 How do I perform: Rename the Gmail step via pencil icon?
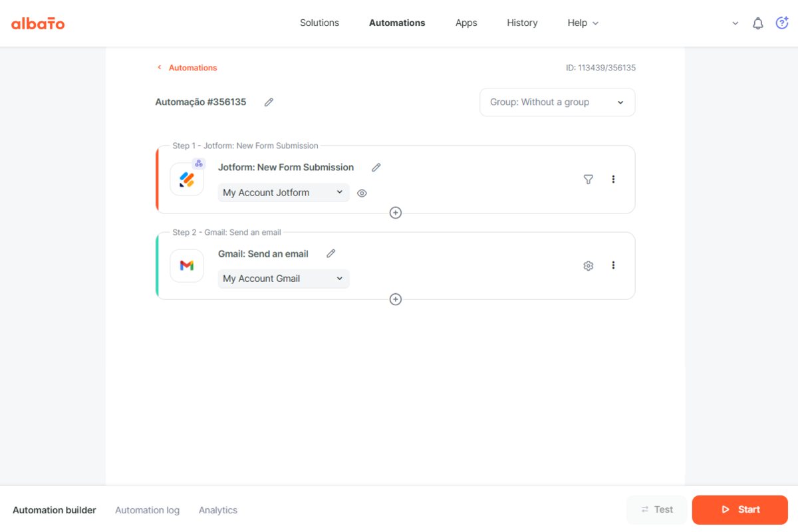pos(331,254)
